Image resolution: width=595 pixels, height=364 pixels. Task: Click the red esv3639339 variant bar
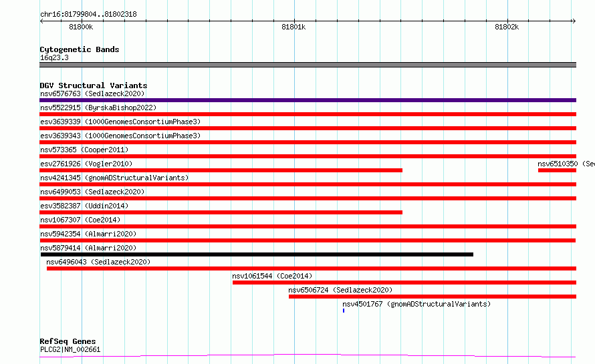point(308,128)
